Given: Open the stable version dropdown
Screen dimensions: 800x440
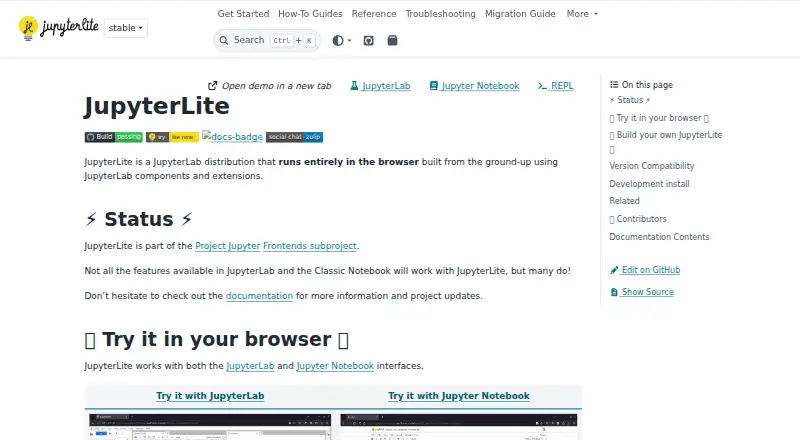Looking at the screenshot, I should (x=126, y=28).
